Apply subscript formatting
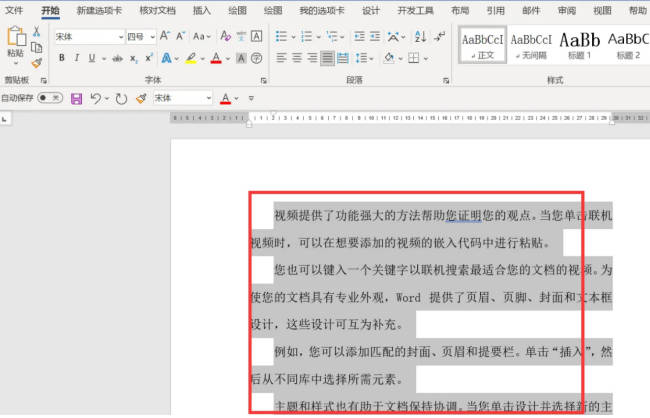 pos(133,58)
